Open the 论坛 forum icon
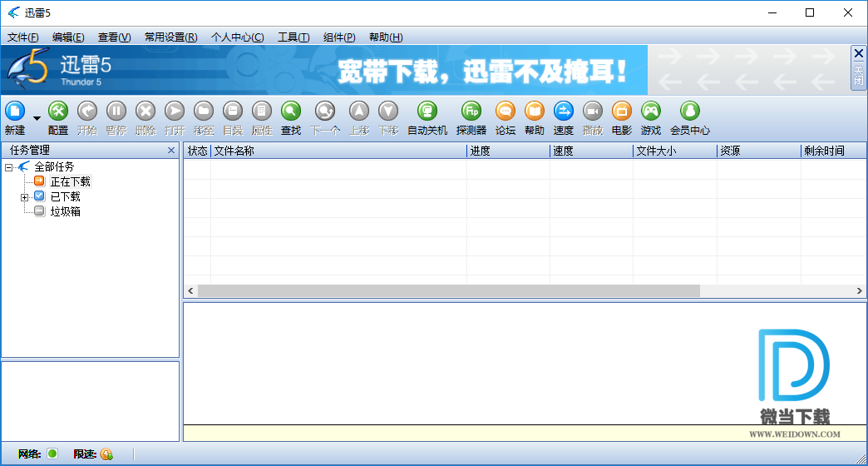Screen dimensions: 868x466 tap(506, 112)
